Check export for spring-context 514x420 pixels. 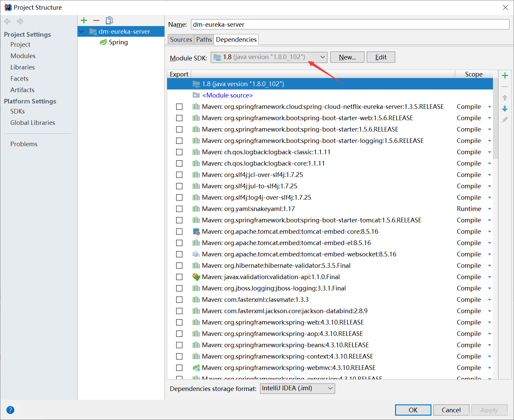click(179, 357)
